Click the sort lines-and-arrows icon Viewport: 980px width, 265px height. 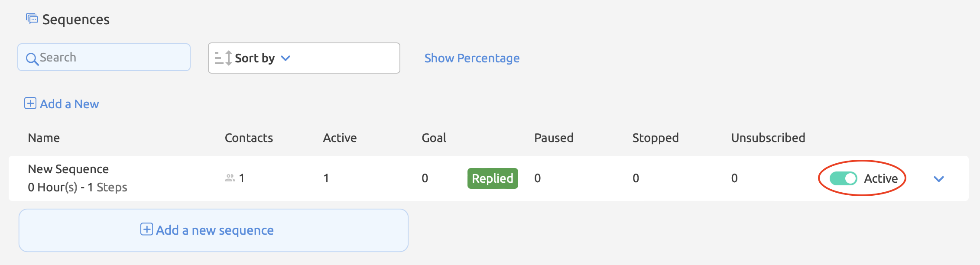point(224,58)
